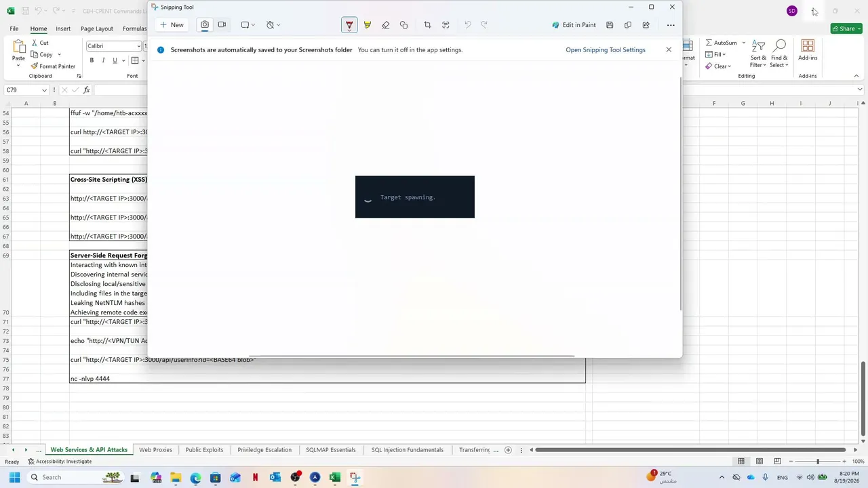Select Priviledge Escalation sheet tab
868x488 pixels.
(x=264, y=450)
